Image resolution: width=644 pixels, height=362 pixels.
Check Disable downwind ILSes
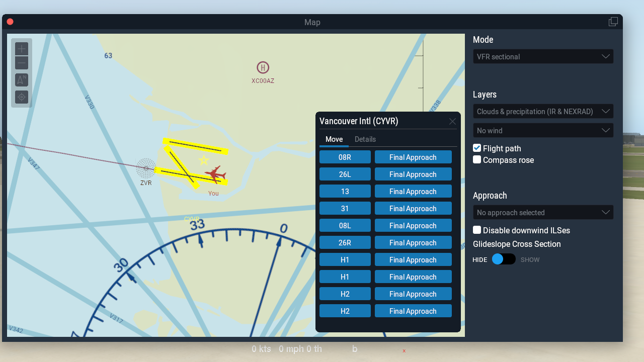coord(477,230)
